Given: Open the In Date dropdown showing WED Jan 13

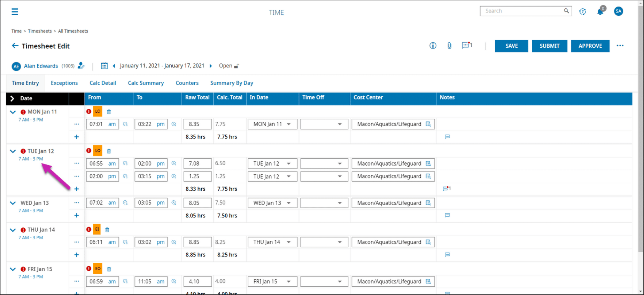Looking at the screenshot, I should [272, 203].
